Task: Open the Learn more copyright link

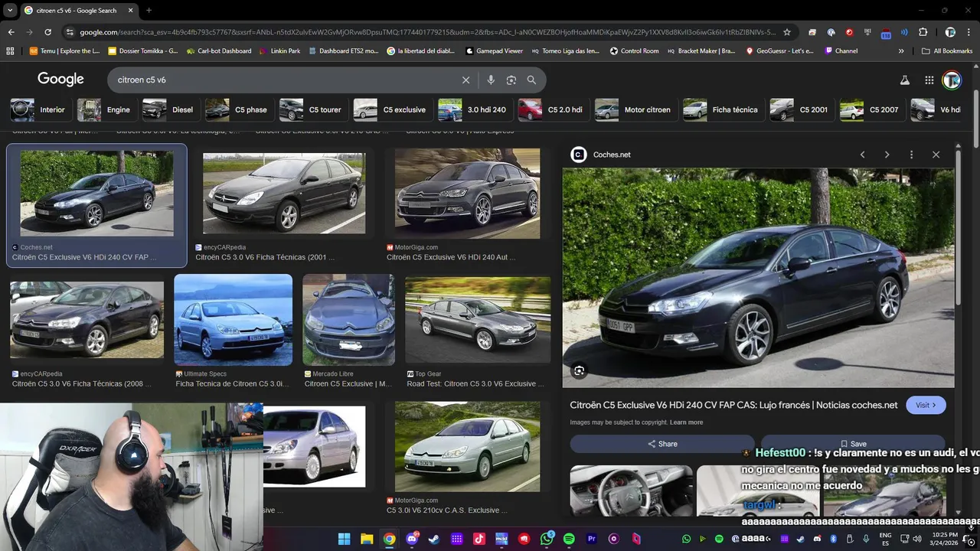Action: (x=686, y=422)
